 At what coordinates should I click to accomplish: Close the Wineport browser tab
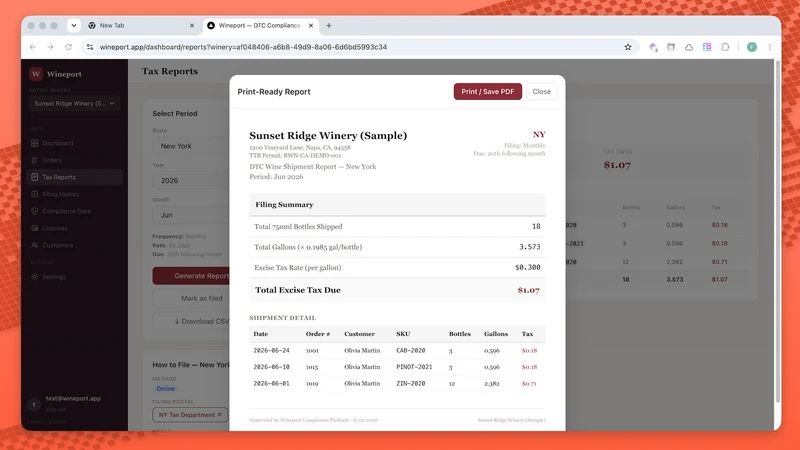click(311, 26)
